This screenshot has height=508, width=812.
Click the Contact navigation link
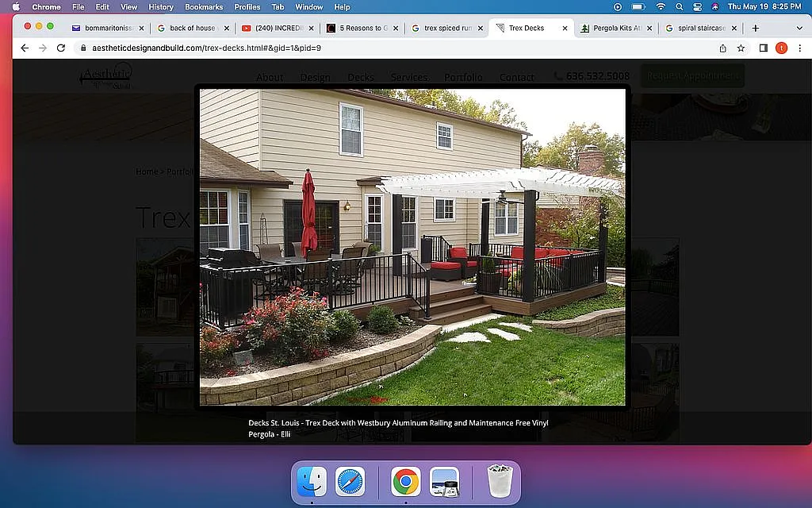517,77
